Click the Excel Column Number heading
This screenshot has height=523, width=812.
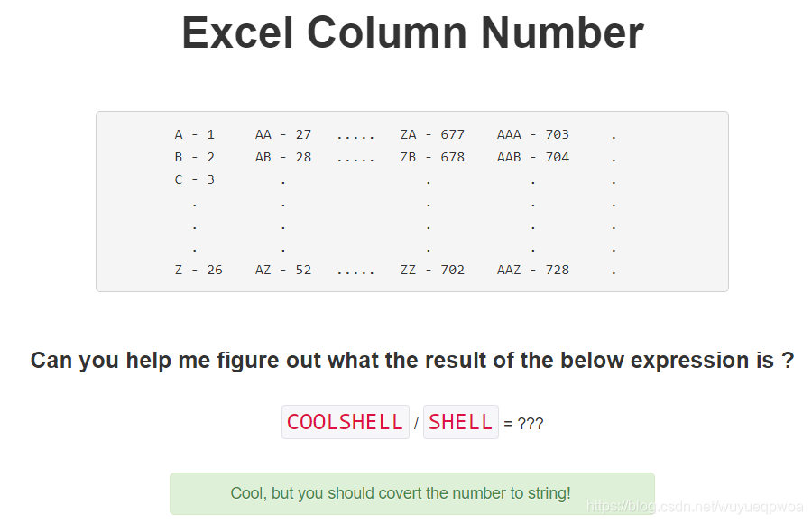pyautogui.click(x=412, y=32)
